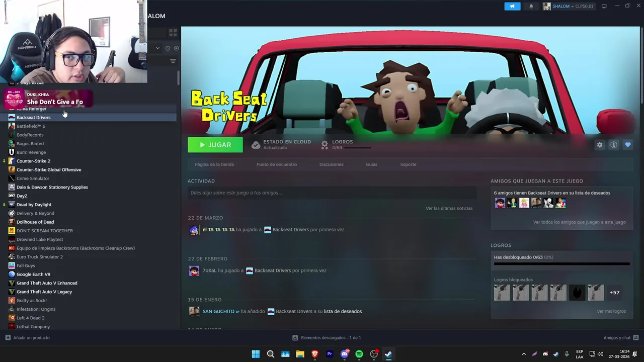Open Ver mis logros link
This screenshot has width=644, height=362.
point(611,311)
